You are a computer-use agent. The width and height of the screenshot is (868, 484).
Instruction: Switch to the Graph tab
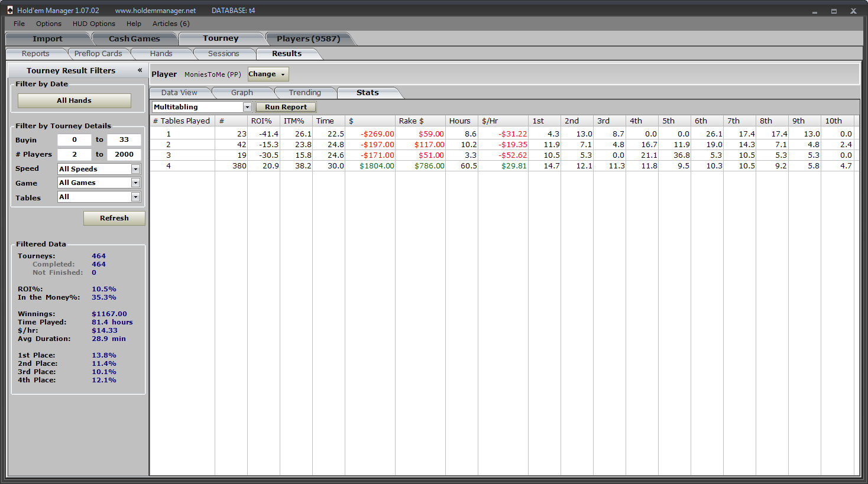click(x=242, y=93)
